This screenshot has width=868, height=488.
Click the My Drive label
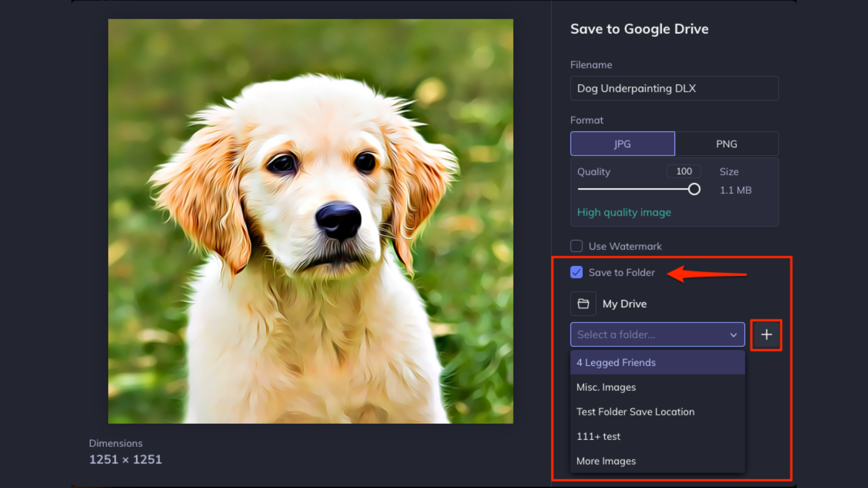[x=624, y=304]
